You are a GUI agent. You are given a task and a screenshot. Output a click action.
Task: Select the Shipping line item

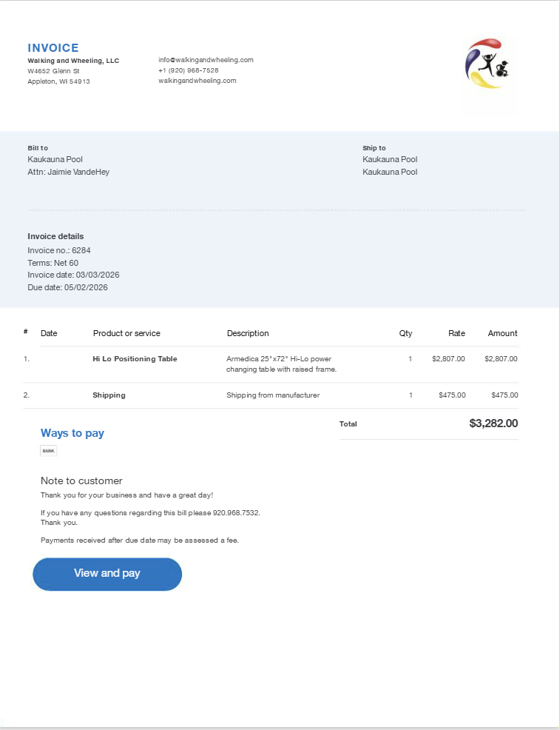109,395
